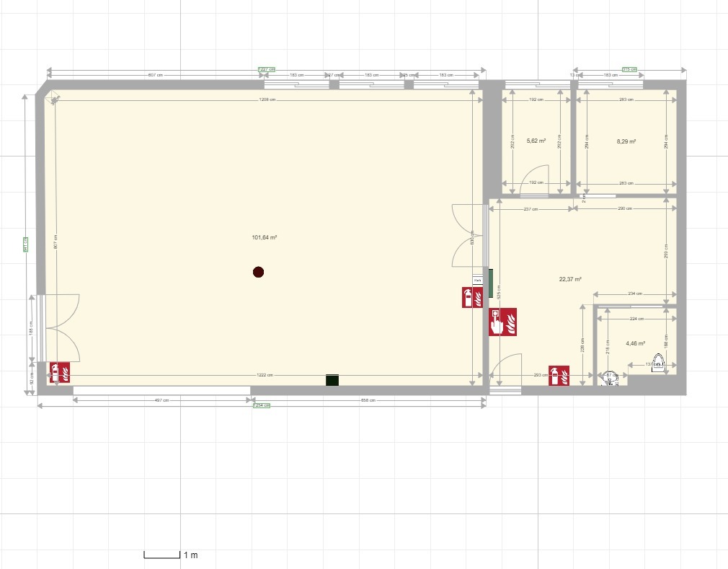
Task: Select the 101,64 m² room area label
Action: click(x=265, y=237)
